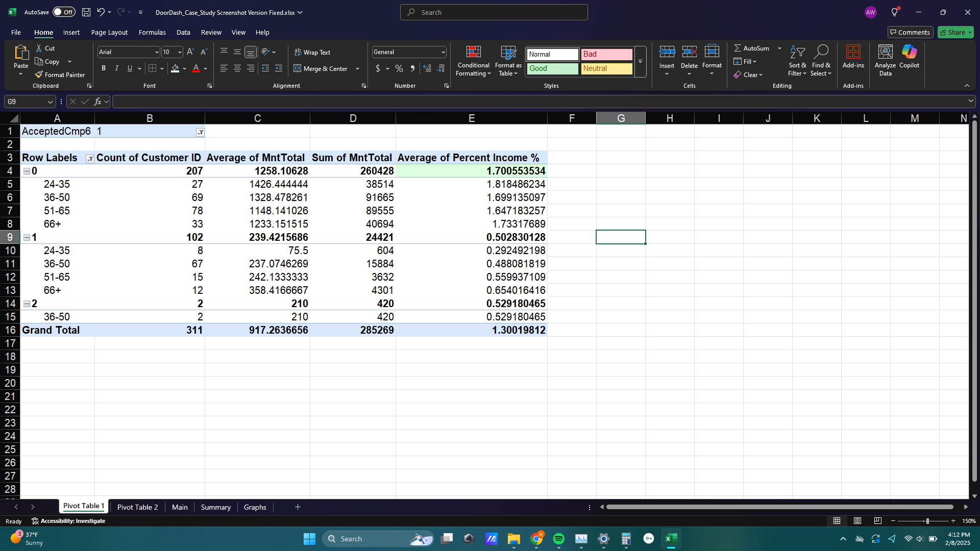The height and width of the screenshot is (551, 980).
Task: Apply the Good cell style swatch
Action: 552,68
